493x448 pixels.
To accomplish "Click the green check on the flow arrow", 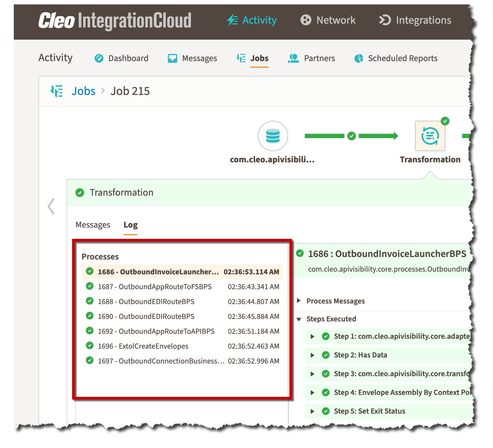I will [352, 136].
